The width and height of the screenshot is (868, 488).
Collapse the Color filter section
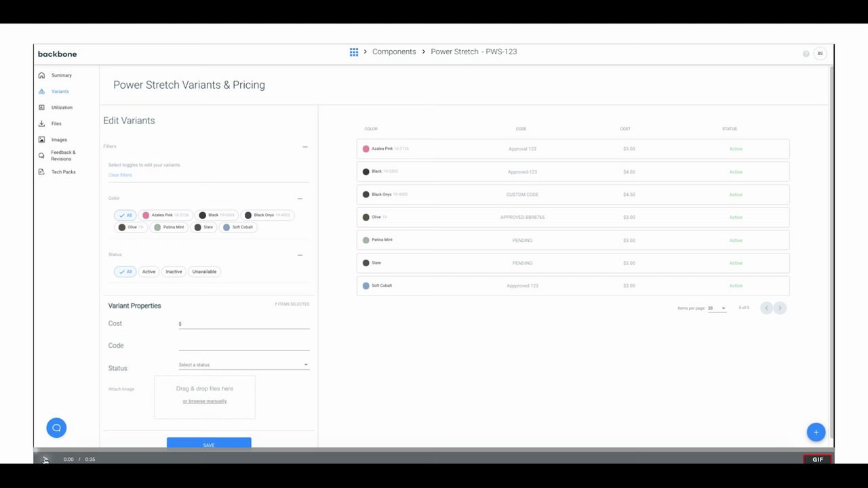pyautogui.click(x=300, y=199)
